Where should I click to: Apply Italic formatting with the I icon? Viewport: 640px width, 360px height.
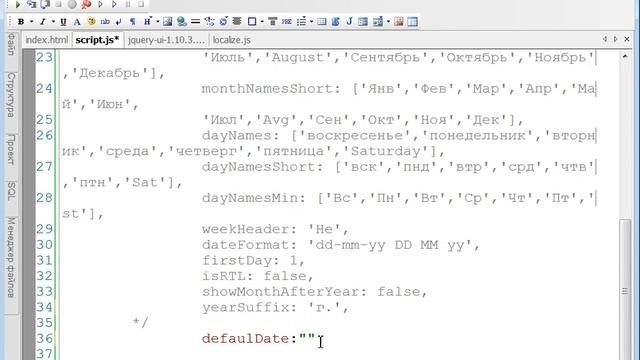point(42,22)
